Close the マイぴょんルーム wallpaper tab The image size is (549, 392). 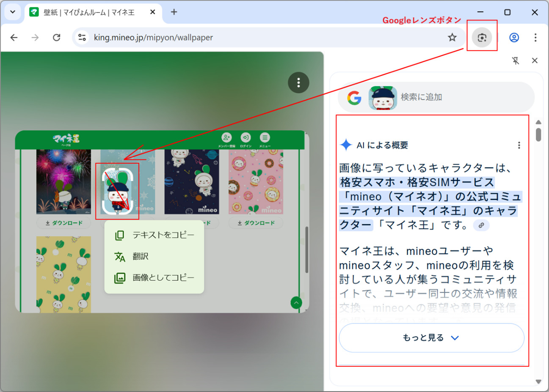153,12
